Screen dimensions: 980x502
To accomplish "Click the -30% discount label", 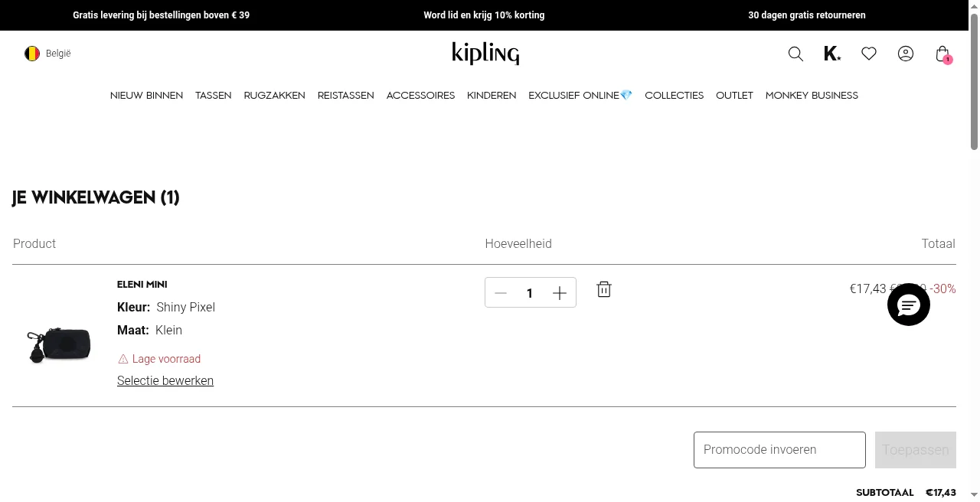I will tap(942, 288).
